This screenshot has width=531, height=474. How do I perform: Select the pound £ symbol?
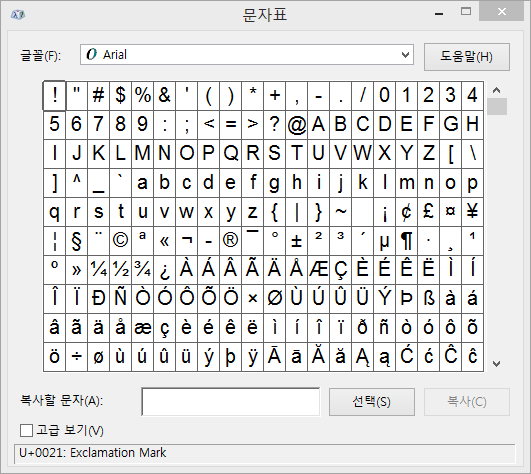tap(428, 212)
